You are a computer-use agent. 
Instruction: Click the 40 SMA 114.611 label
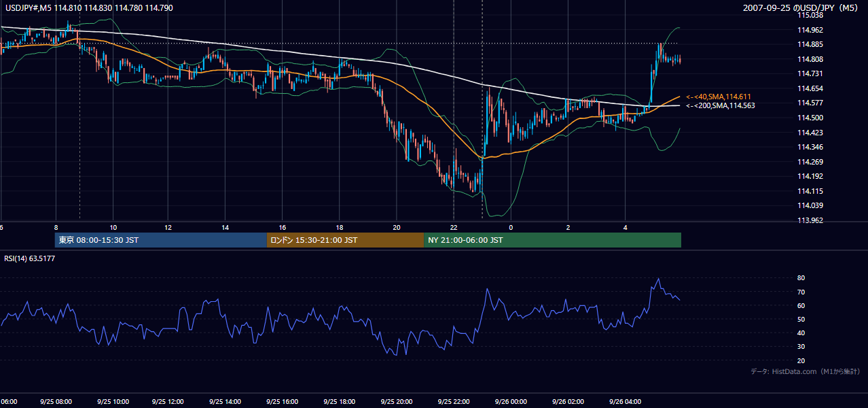click(x=719, y=97)
